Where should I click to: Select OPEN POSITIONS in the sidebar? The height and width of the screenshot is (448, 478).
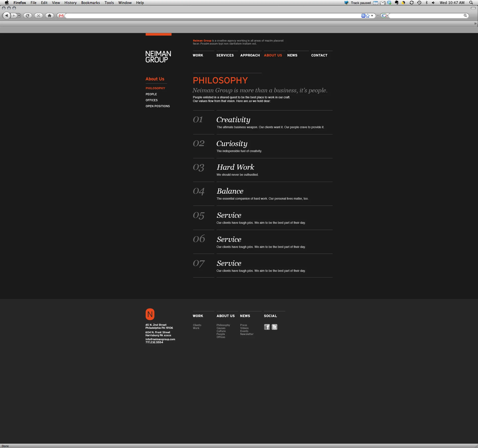(158, 106)
